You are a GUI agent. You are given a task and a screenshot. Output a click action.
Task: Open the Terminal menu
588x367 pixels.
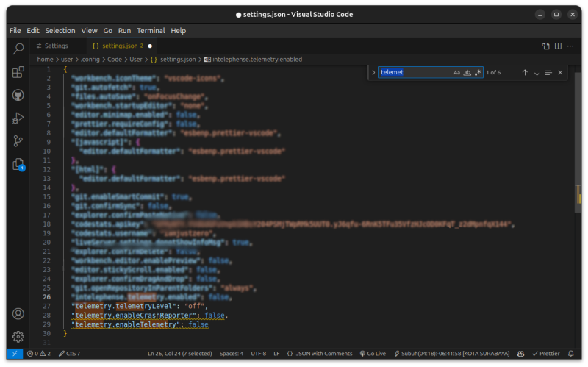point(151,31)
